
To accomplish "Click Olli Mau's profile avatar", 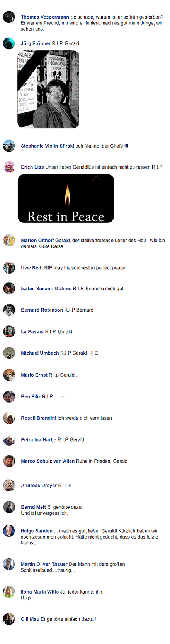I will (x=9, y=619).
